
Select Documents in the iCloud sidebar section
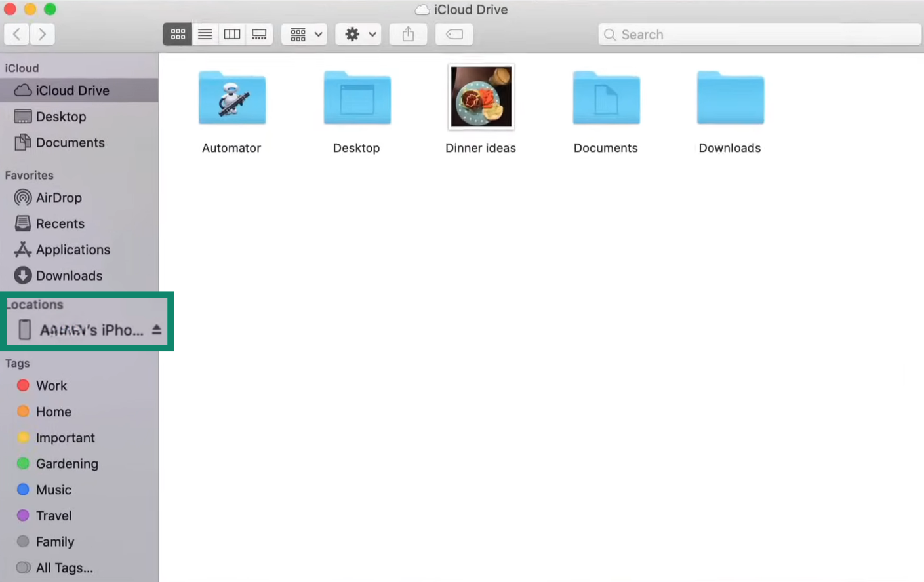(x=70, y=142)
